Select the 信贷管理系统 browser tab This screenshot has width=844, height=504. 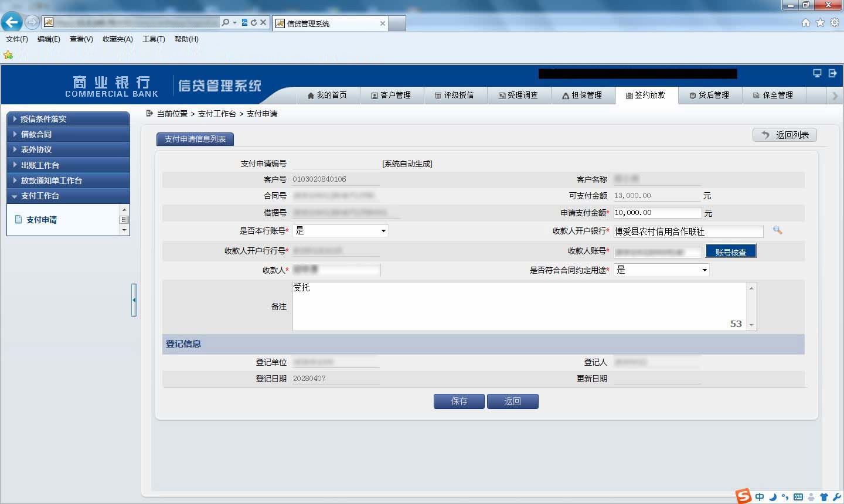click(x=330, y=23)
